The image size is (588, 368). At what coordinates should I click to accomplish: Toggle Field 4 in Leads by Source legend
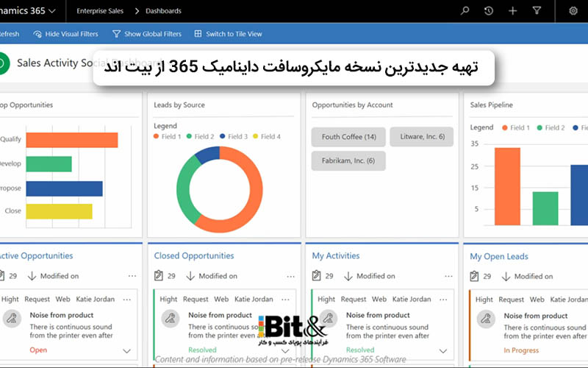click(267, 136)
